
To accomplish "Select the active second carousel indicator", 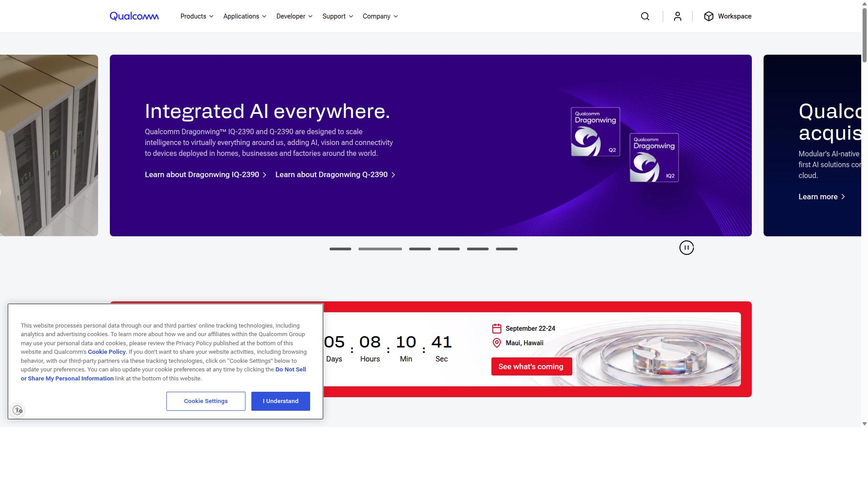I will click(380, 249).
